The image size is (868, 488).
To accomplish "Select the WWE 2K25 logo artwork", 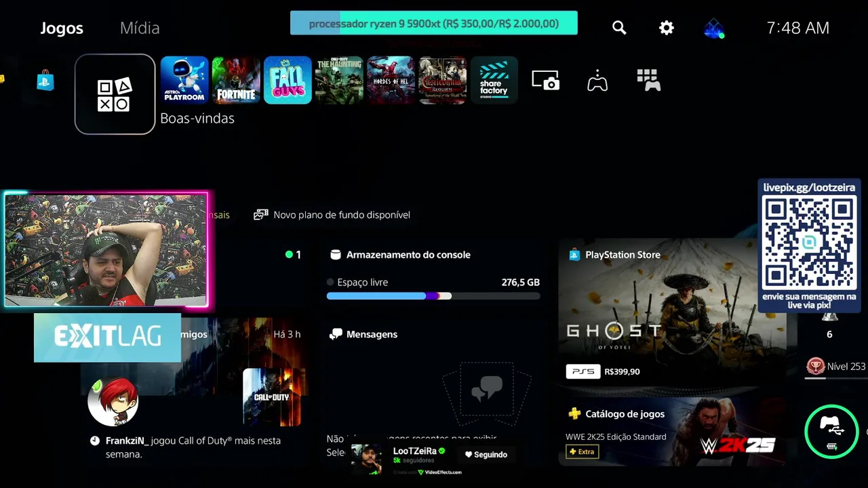I will 737,445.
